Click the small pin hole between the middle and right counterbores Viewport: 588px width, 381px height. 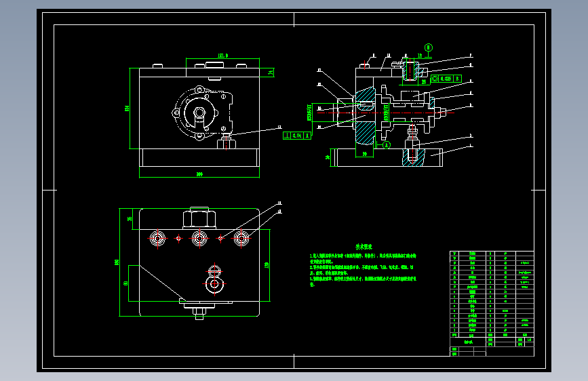point(220,238)
